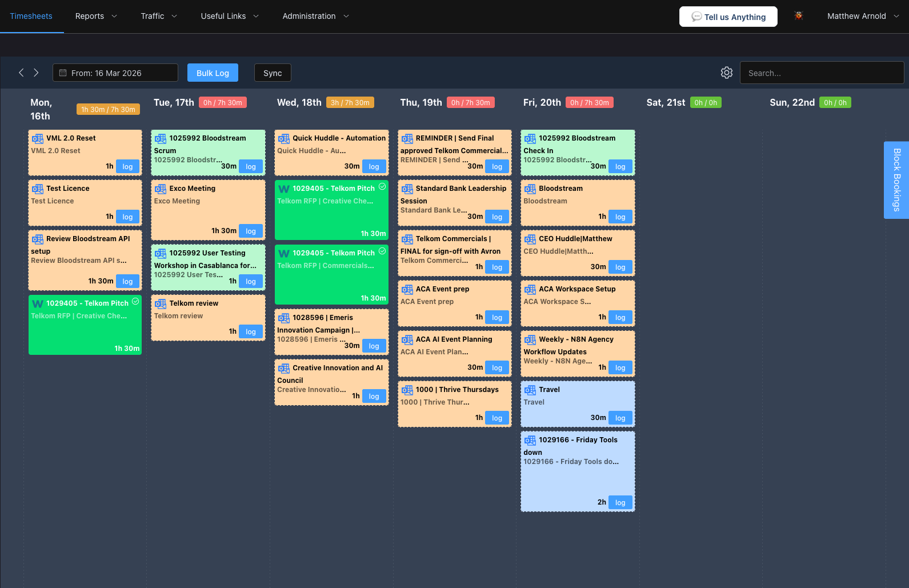Click Outlook icon on Friday Tools down
This screenshot has height=588, width=909.
pyautogui.click(x=530, y=440)
